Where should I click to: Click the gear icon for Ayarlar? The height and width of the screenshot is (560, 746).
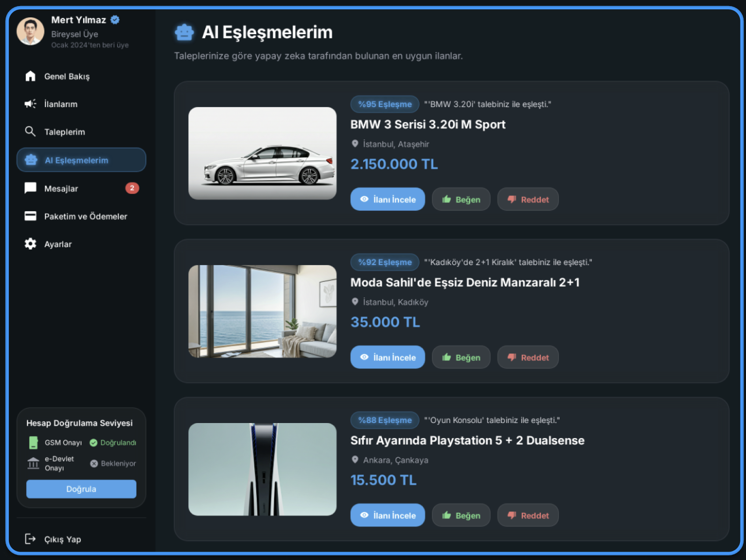tap(30, 244)
